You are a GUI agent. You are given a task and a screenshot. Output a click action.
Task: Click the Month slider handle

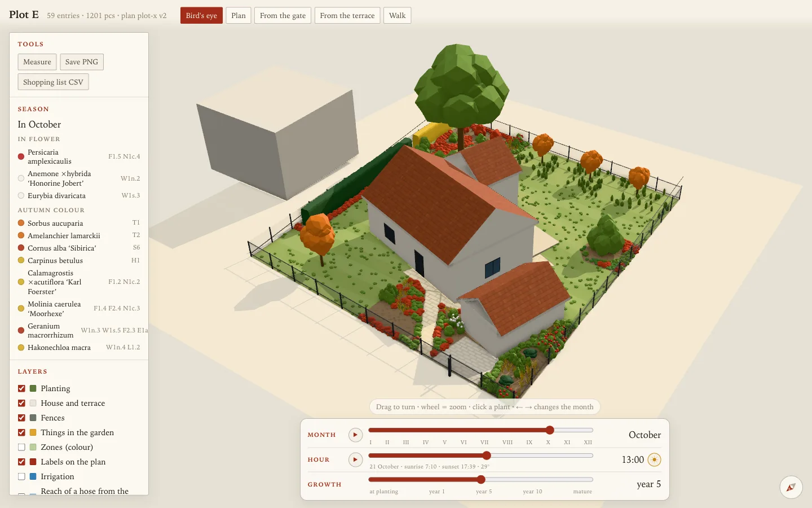[x=550, y=430]
